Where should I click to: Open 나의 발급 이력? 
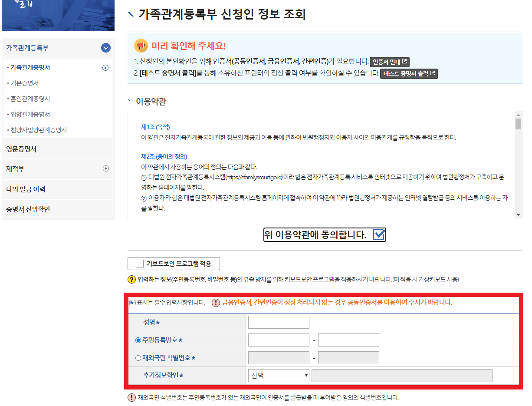pos(26,189)
